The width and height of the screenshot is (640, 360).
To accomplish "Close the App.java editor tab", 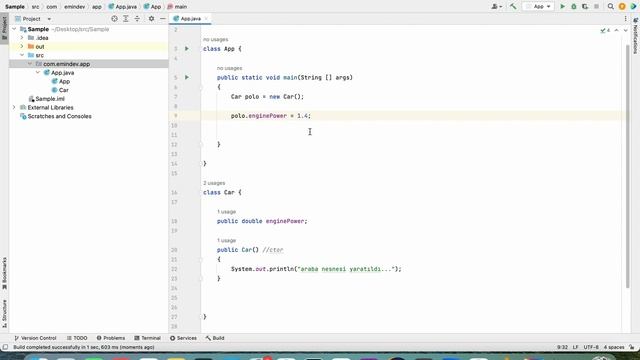I will pyautogui.click(x=206, y=19).
